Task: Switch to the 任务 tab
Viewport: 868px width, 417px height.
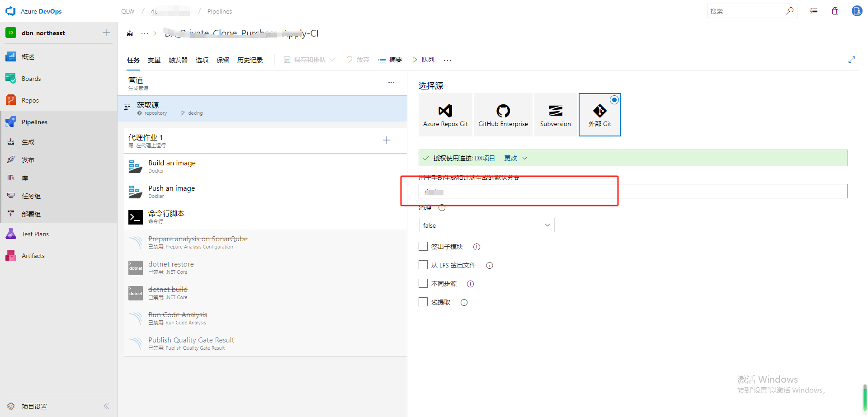Action: point(133,60)
